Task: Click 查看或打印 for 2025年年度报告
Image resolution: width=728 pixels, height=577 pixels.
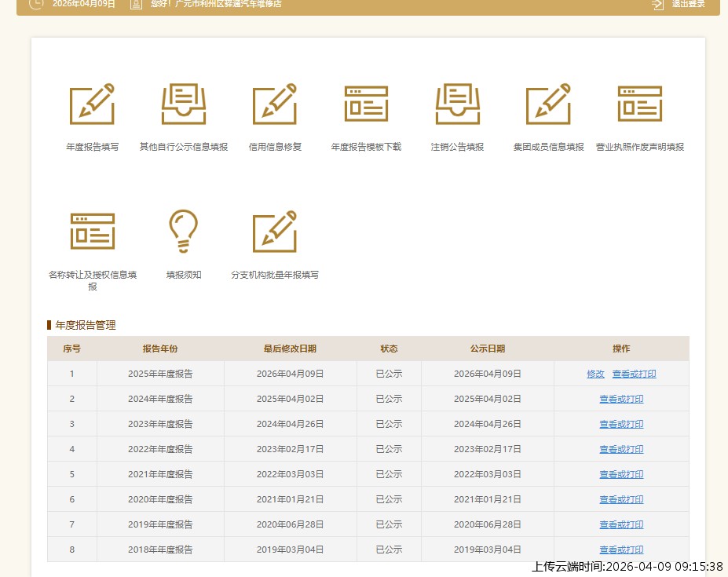Action: 634,374
